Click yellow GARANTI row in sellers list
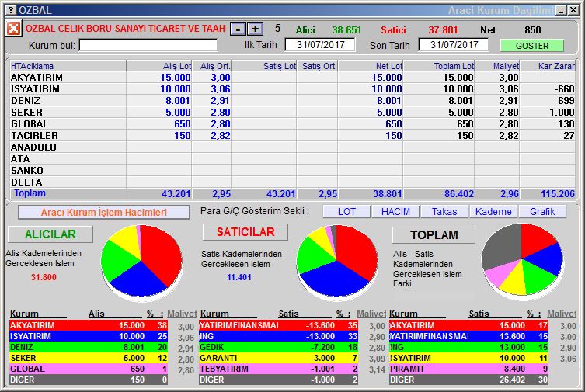 [x=278, y=358]
